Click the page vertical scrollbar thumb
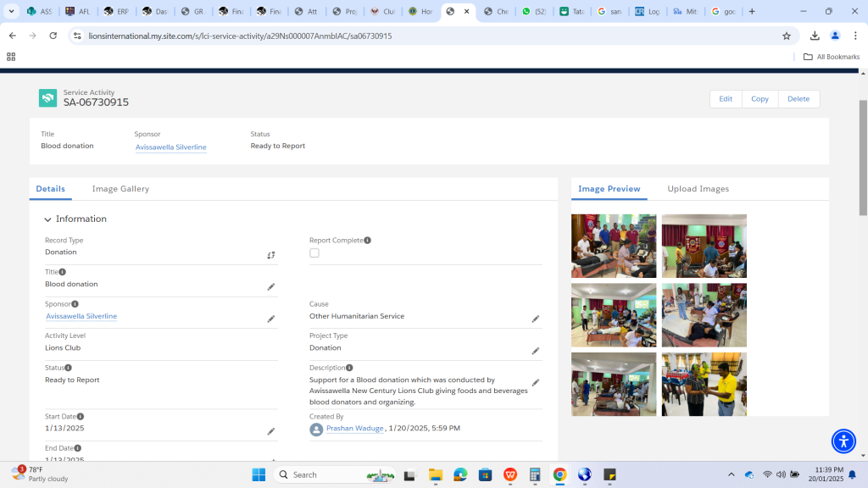 tap(863, 158)
